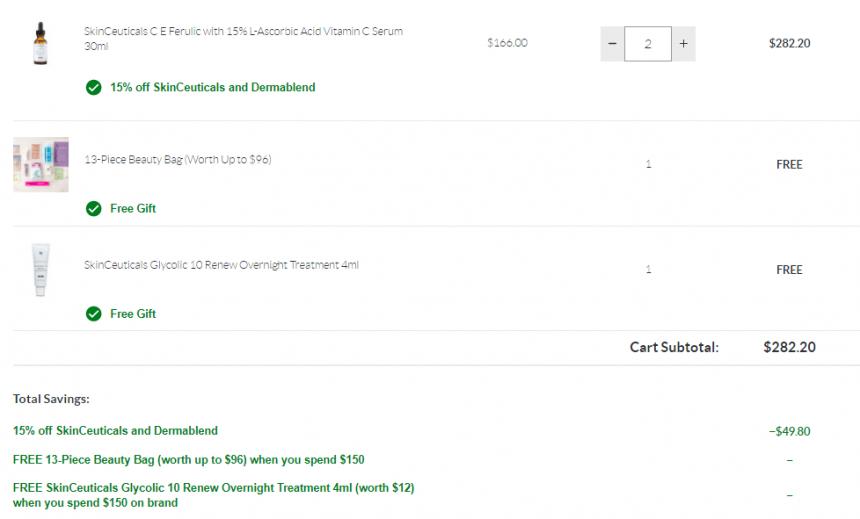Decrease quantity with the minus button
Image resolution: width=860 pixels, height=519 pixels.
[x=612, y=44]
